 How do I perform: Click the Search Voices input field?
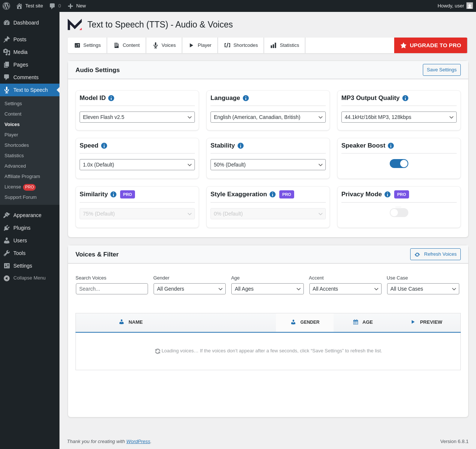click(x=112, y=289)
